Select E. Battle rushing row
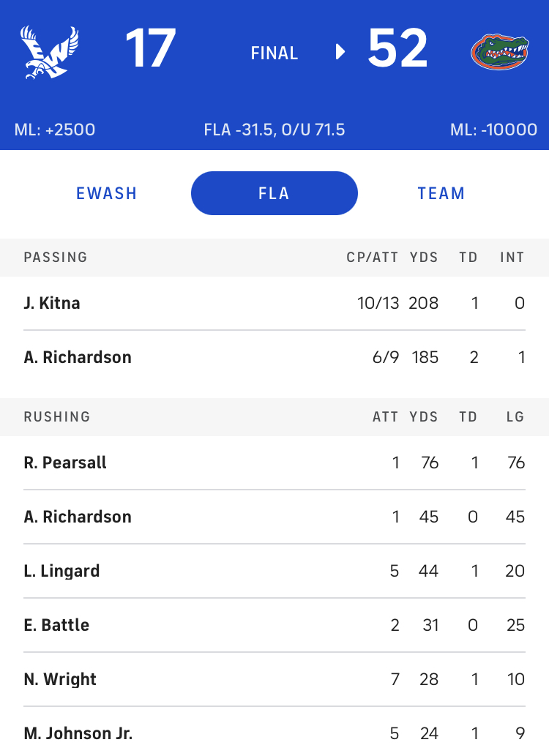 pyautogui.click(x=274, y=625)
